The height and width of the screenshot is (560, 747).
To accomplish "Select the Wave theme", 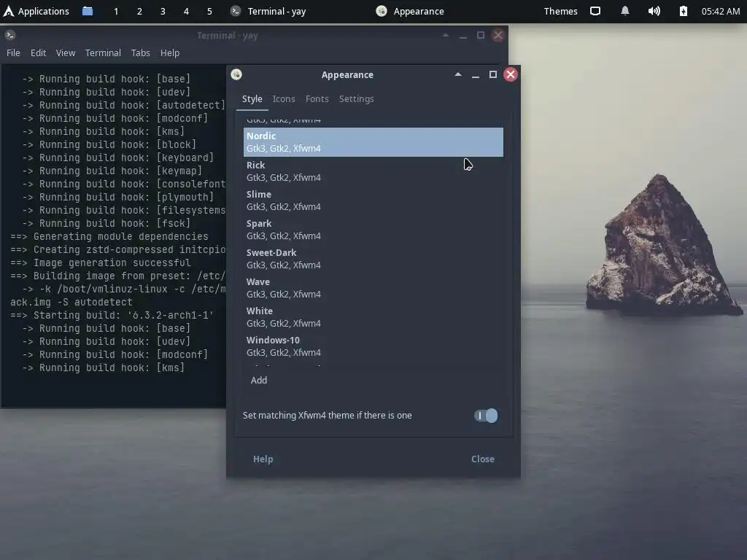I will coord(373,287).
